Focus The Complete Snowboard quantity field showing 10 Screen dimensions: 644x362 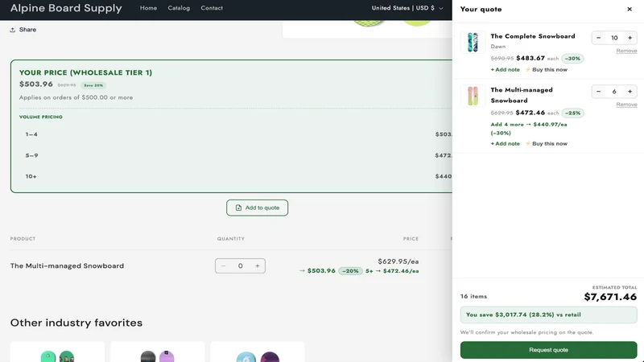[x=614, y=38]
